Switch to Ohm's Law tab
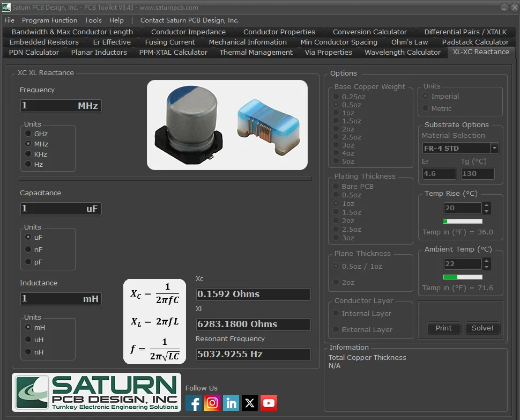This screenshot has height=420, width=520. pos(409,42)
